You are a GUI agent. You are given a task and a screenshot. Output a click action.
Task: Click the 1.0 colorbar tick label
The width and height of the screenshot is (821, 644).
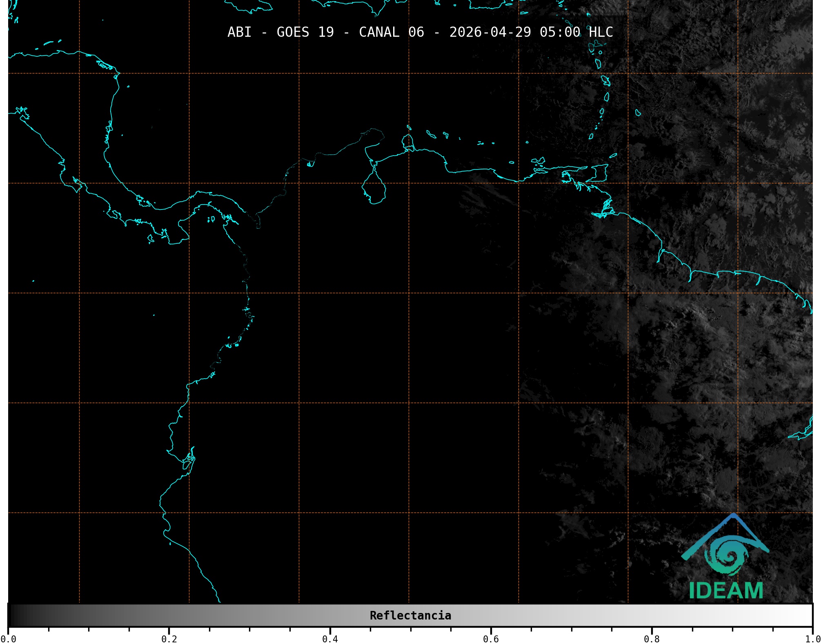(x=812, y=639)
